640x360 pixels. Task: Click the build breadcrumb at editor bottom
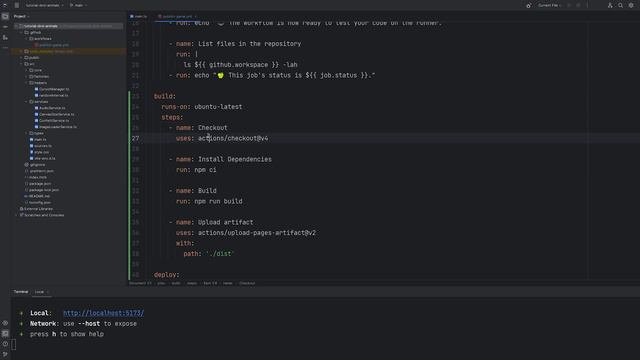tap(176, 283)
